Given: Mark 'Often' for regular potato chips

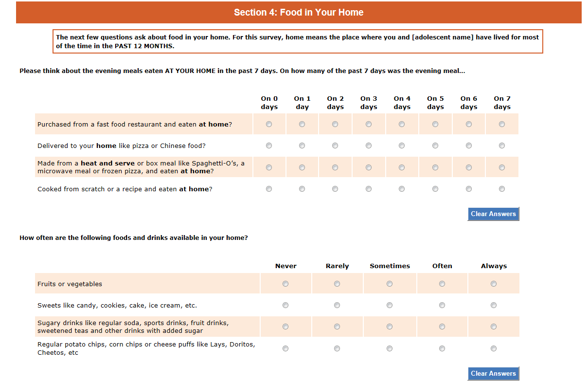Looking at the screenshot, I should pyautogui.click(x=442, y=348).
